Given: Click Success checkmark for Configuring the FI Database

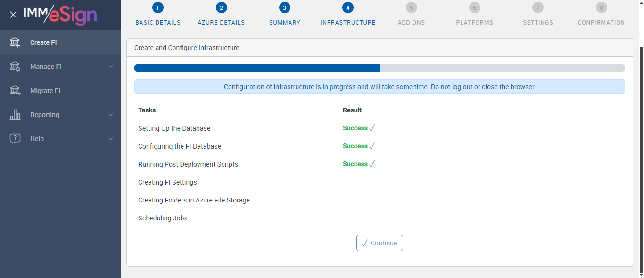Looking at the screenshot, I should tap(372, 146).
